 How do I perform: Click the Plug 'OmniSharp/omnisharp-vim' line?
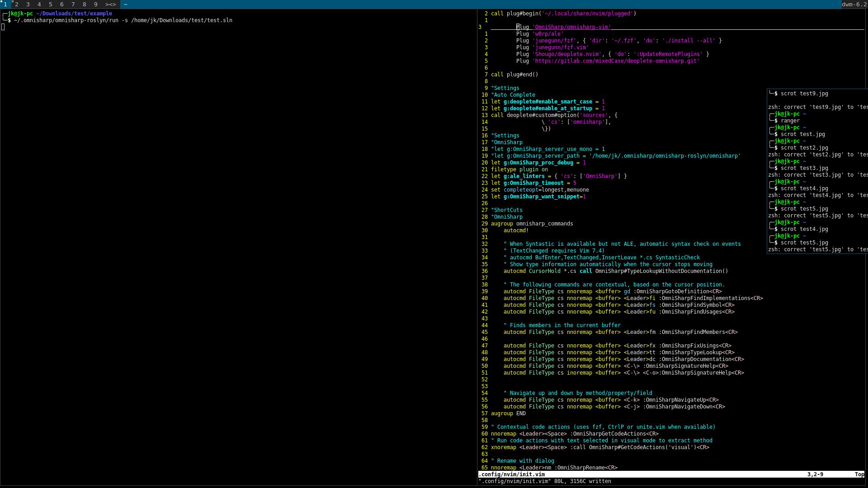[x=563, y=27]
